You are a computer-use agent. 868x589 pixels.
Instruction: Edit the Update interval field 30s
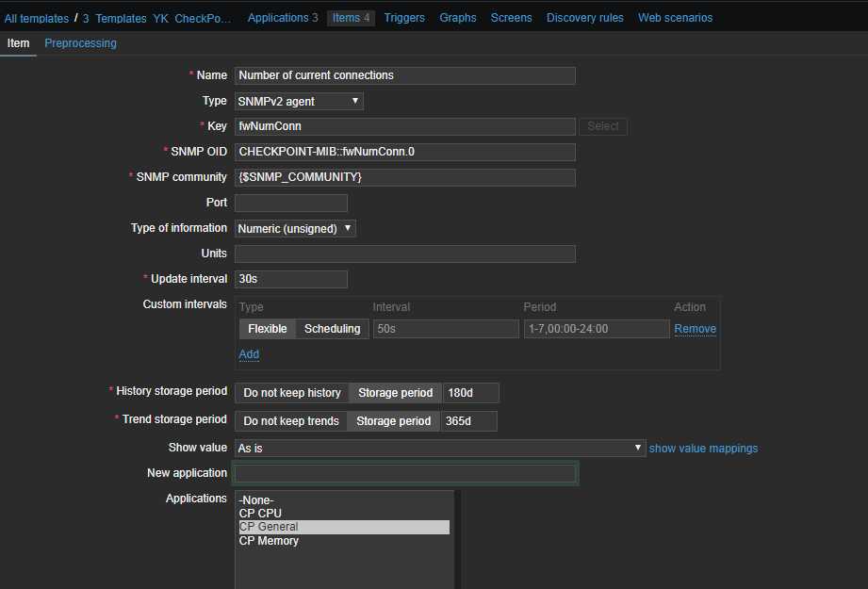tap(290, 279)
